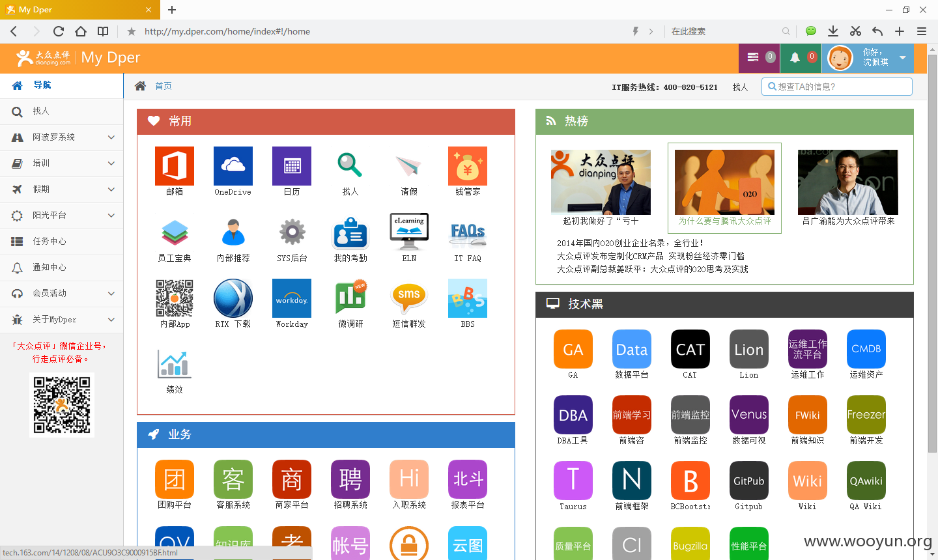Open the headline 大众点评发布定制化CRM产品
Image resolution: width=938 pixels, height=560 pixels.
click(x=651, y=256)
